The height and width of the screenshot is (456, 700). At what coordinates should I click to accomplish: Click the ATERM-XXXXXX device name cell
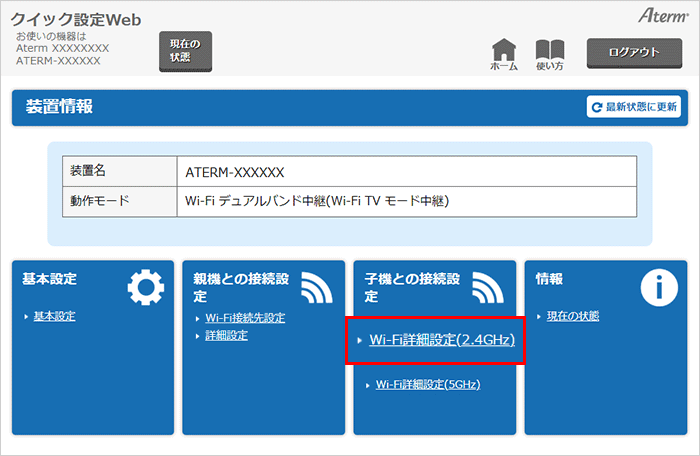point(236,172)
